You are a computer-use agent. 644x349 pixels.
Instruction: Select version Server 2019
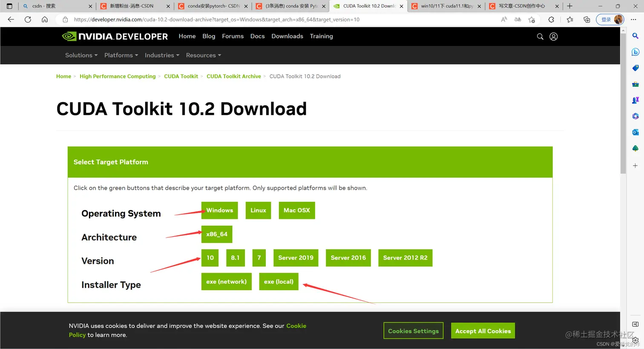coord(296,258)
